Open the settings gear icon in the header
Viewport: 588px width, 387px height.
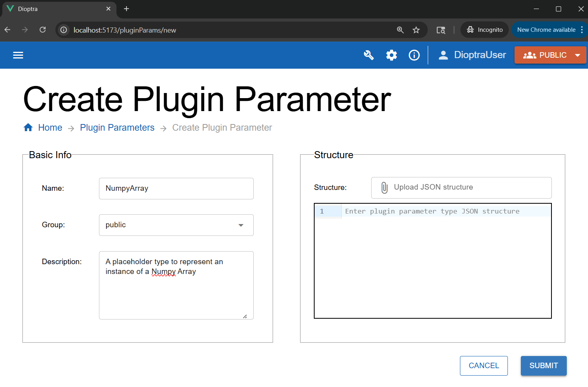391,55
